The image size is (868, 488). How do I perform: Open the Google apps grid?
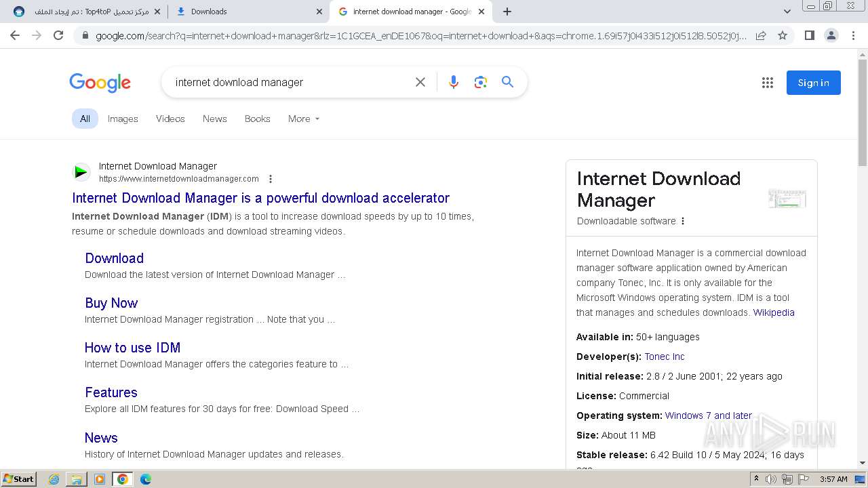coord(768,83)
